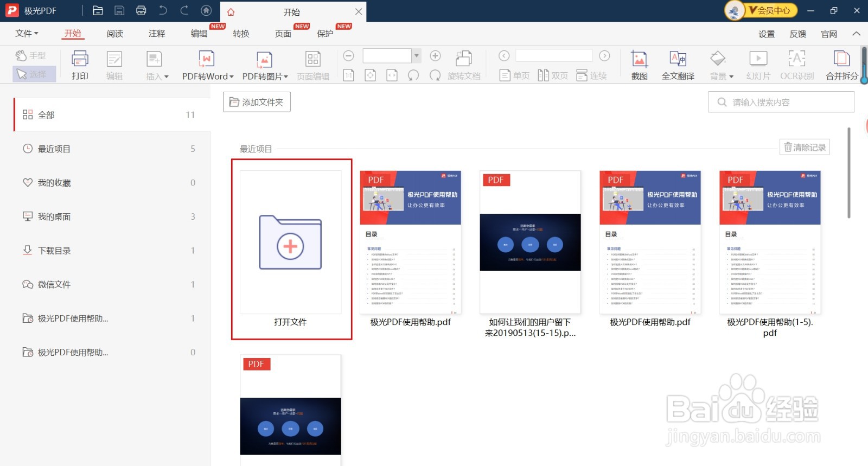Click the 截图 screenshot tool
868x466 pixels.
click(x=640, y=65)
